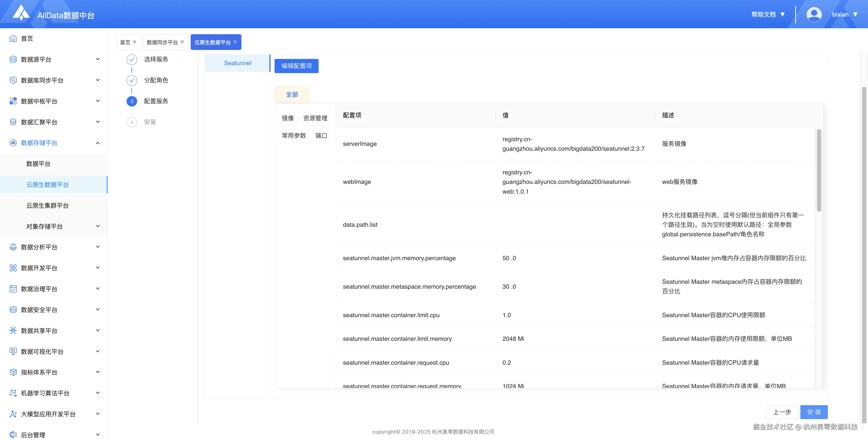Click the 数据分析平台 sidebar icon
Viewport: 868px width, 441px height.
pyautogui.click(x=13, y=247)
